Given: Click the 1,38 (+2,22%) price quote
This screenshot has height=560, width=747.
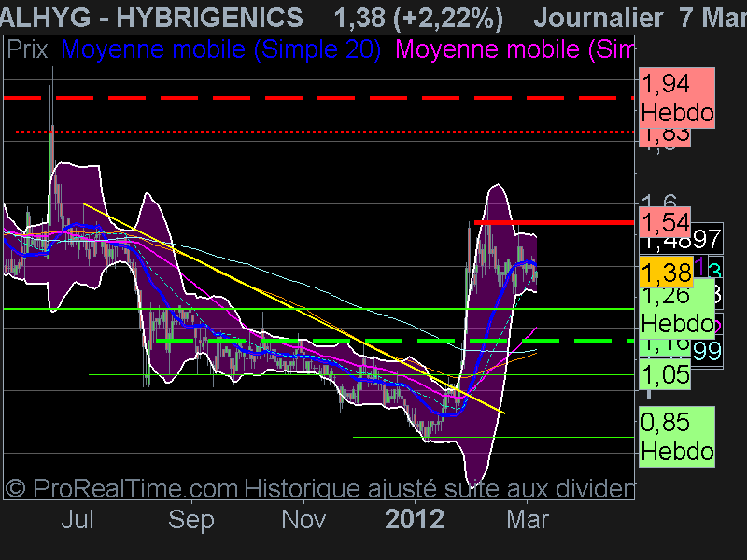Looking at the screenshot, I should [x=418, y=18].
